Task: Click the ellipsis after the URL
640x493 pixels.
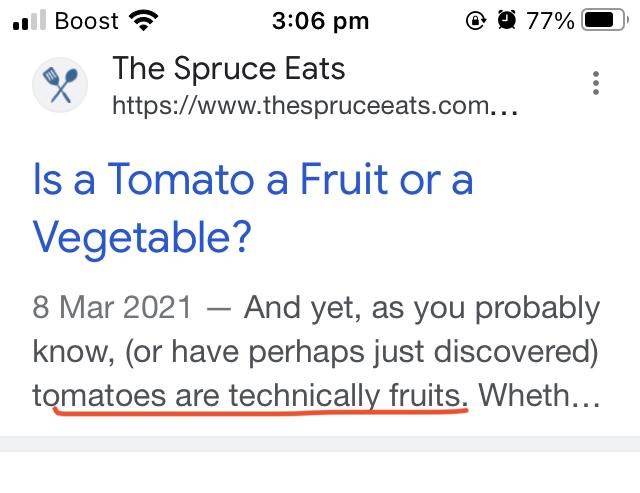Action: point(506,105)
